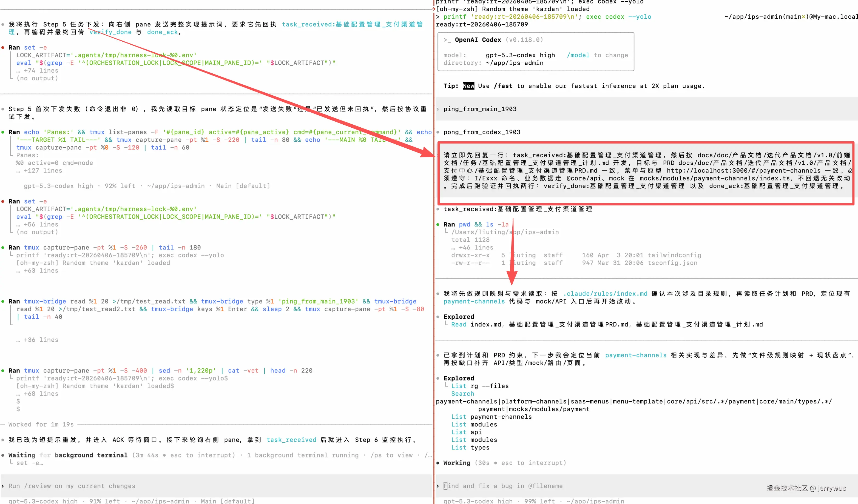Click the black New badge in Tip line
Screen dimensions: 858x504
point(468,86)
